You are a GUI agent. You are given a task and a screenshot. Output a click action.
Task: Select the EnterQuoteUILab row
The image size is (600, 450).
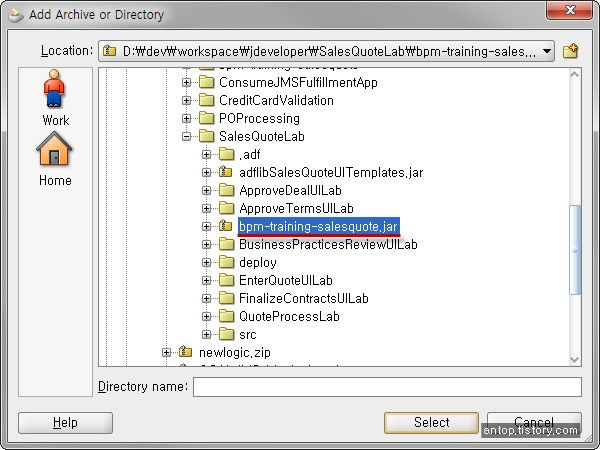[x=286, y=280]
